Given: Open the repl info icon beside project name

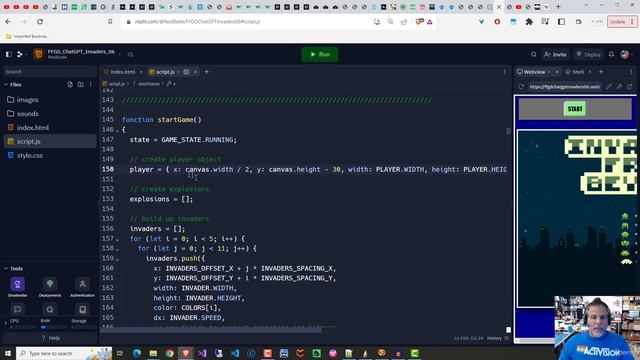Looking at the screenshot, I should (131, 54).
